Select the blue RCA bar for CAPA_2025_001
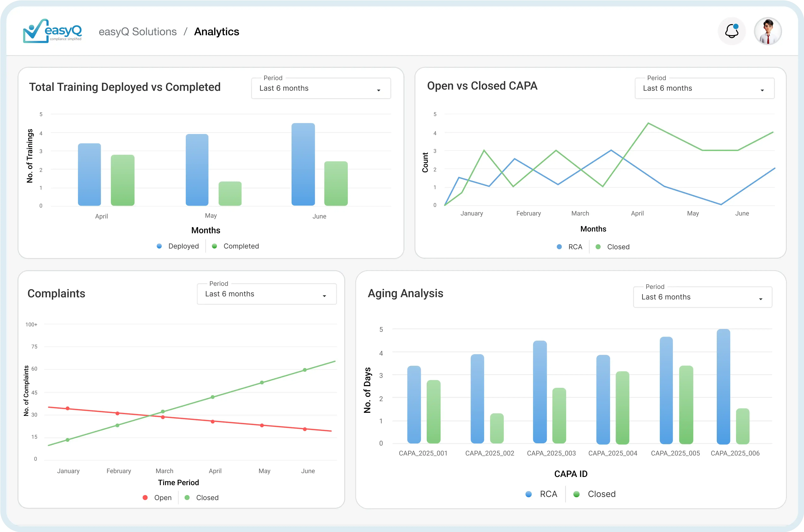The image size is (804, 532). tap(414, 404)
